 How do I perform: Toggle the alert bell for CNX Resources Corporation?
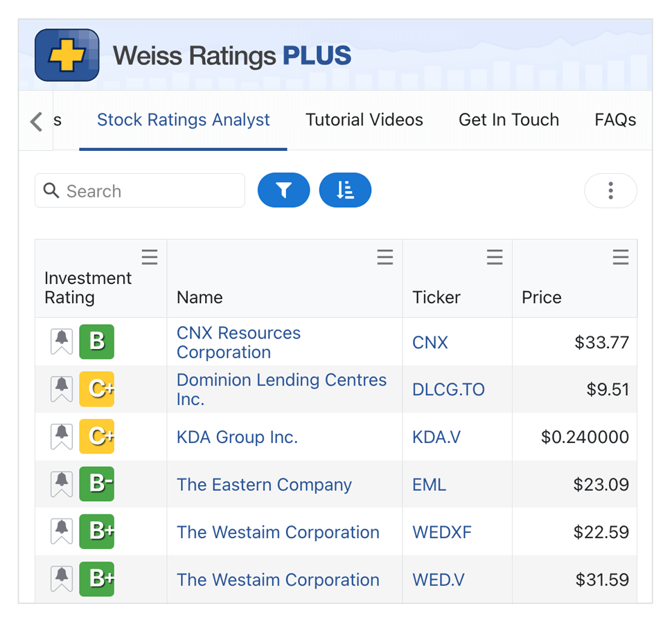pyautogui.click(x=61, y=341)
